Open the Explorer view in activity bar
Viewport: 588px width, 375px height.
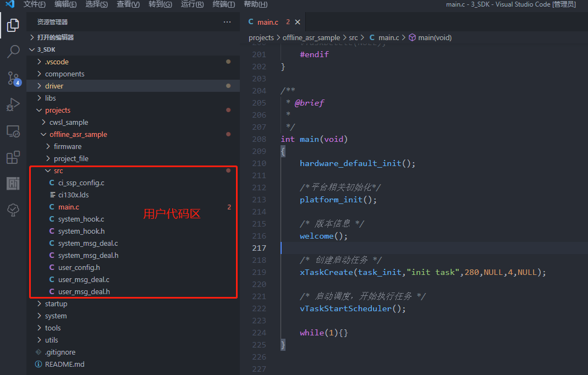(13, 25)
